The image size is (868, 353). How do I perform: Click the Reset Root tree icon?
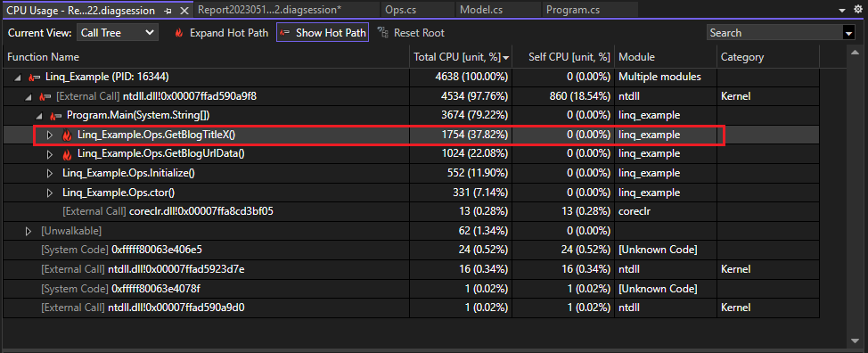coord(383,33)
